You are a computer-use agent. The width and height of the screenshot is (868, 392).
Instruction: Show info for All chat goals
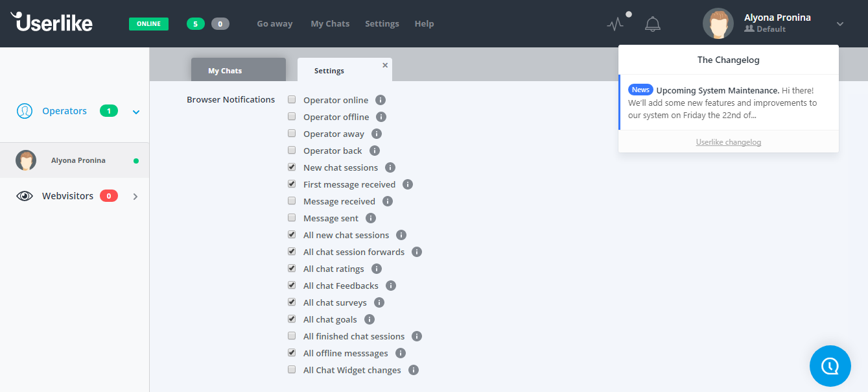369,319
